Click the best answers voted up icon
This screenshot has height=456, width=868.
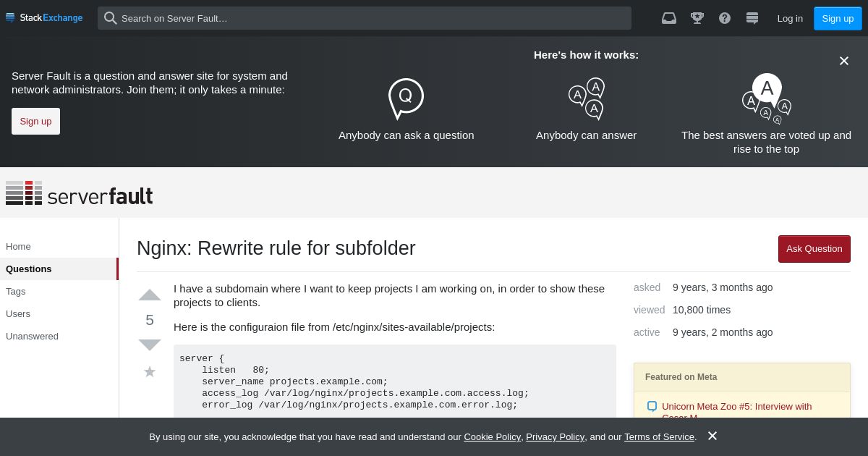tap(767, 98)
